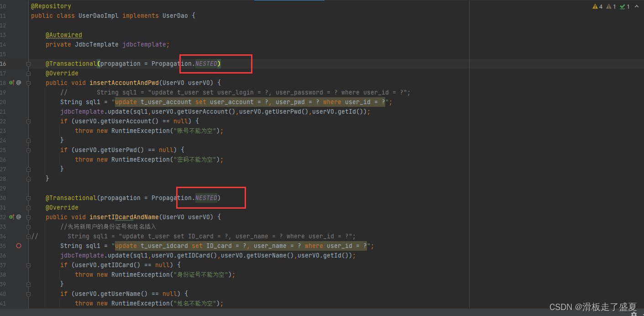Click the weak warning indicator showing 1
The height and width of the screenshot is (316, 644).
[x=611, y=6]
